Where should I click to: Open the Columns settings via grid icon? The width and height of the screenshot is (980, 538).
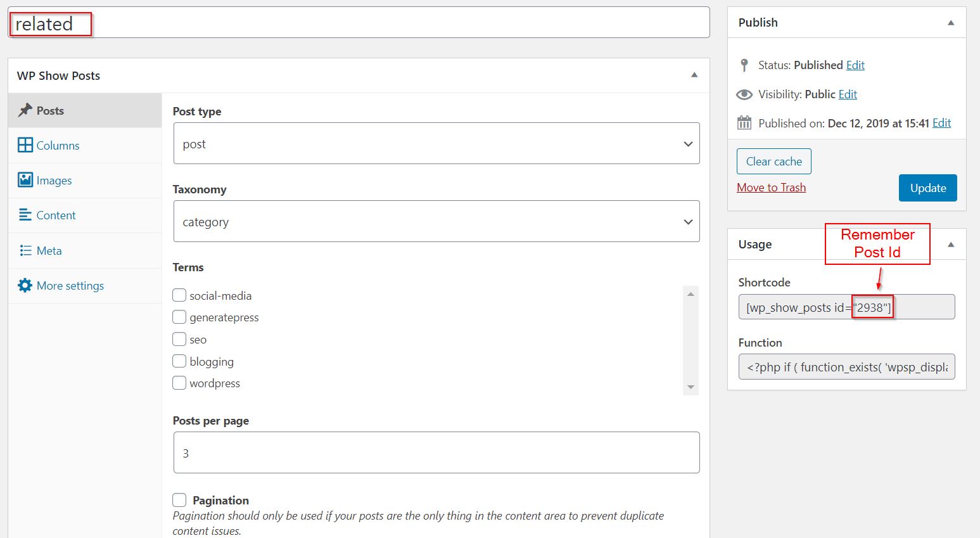tap(25, 145)
